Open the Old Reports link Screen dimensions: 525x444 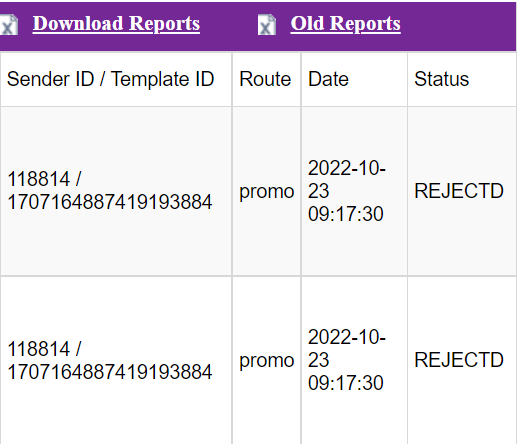345,24
